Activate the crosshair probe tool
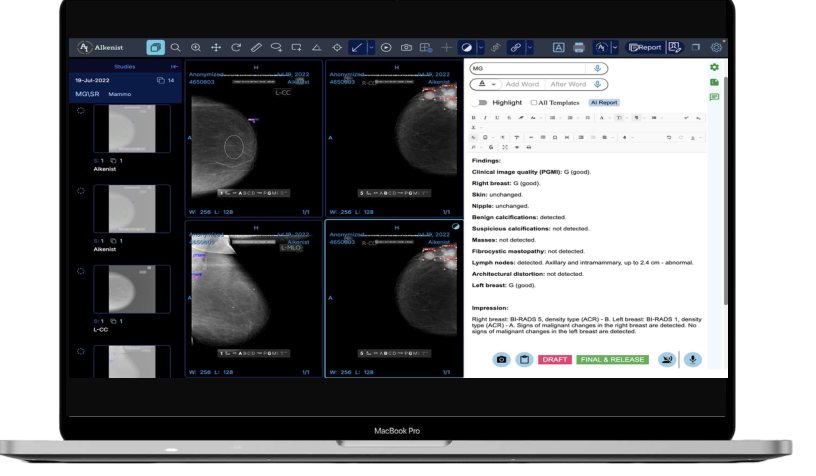Image resolution: width=816 pixels, height=476 pixels. click(337, 47)
